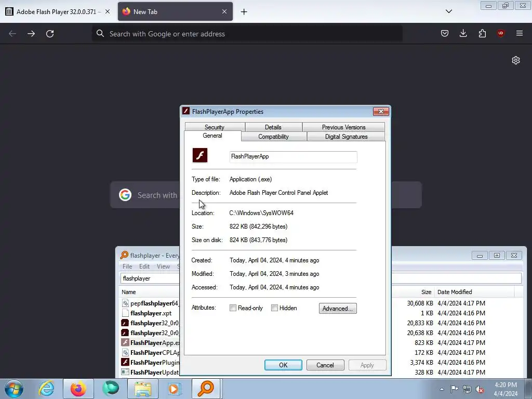Click the location text C:\Windows\SysWOW64
This screenshot has width=532, height=399.
(261, 213)
